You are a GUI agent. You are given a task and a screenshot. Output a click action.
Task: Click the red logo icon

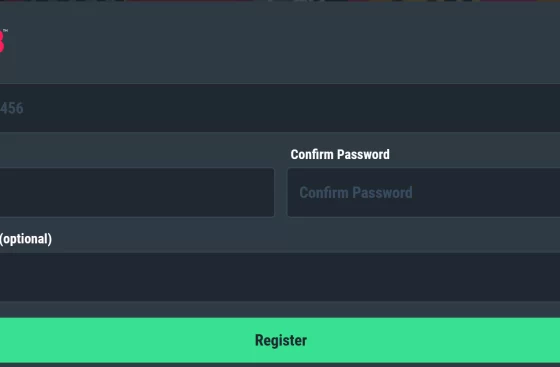(x=1, y=41)
